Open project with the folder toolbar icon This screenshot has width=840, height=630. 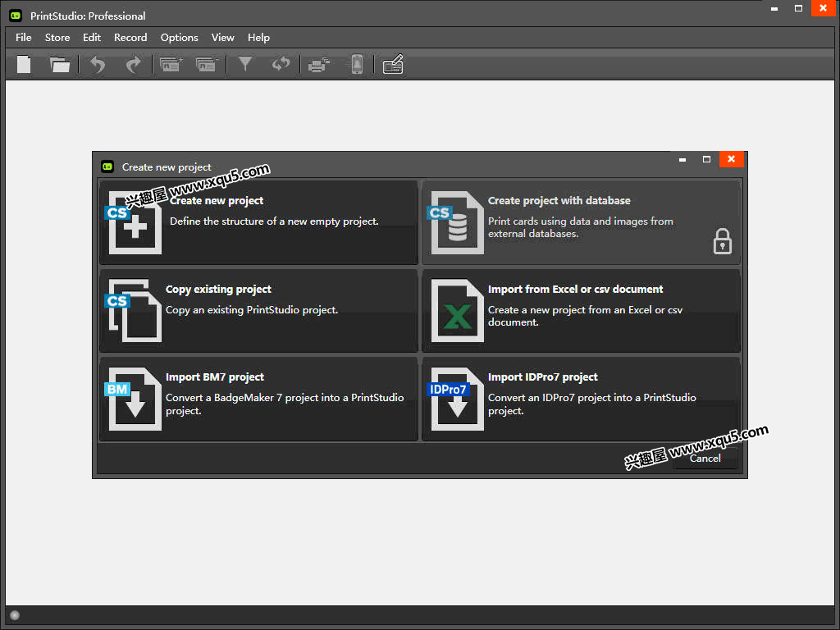click(60, 64)
